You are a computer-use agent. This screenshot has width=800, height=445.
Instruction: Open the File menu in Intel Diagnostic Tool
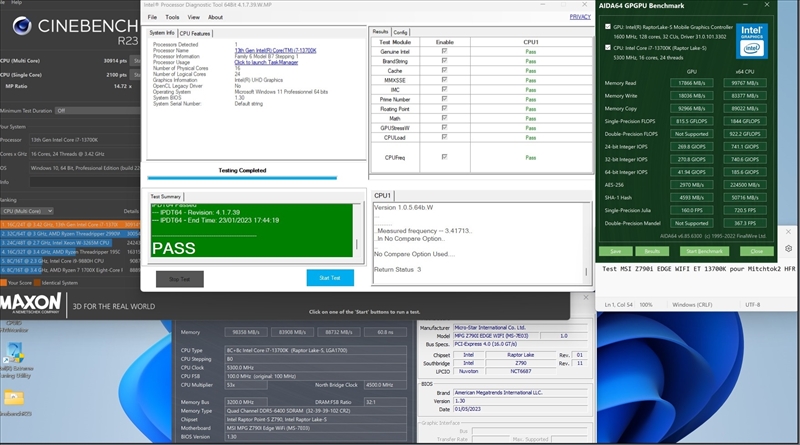152,17
